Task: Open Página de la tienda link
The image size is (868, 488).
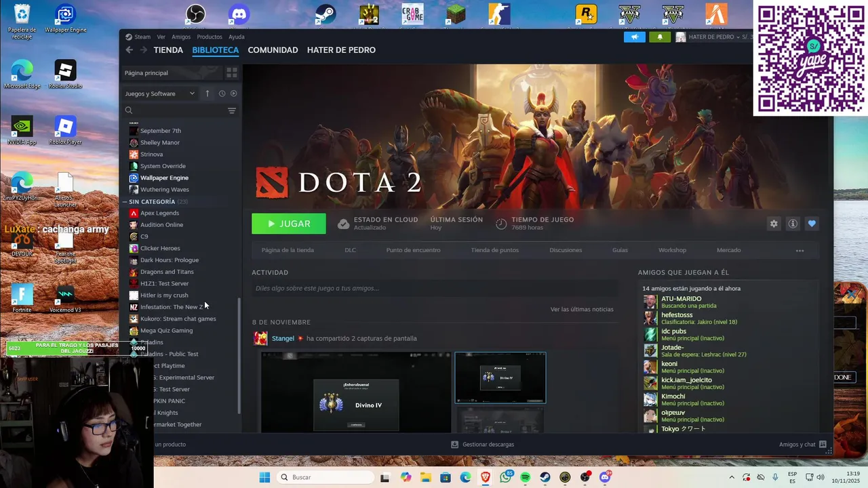Action: (288, 250)
